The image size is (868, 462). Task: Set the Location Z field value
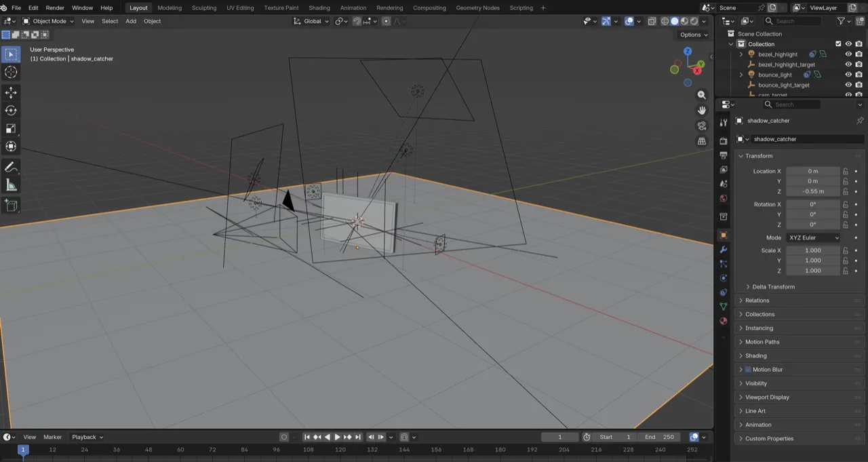(813, 191)
